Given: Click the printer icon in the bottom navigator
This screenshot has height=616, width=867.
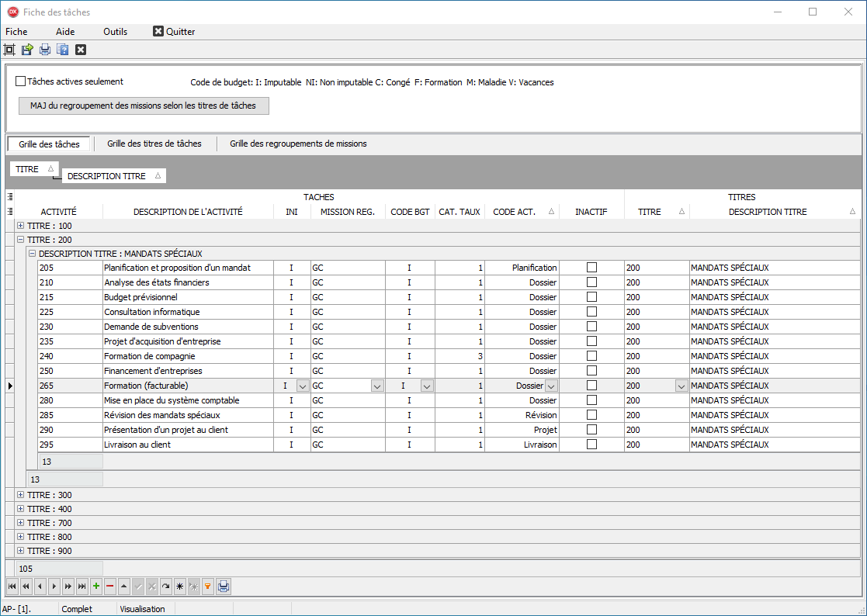Looking at the screenshot, I should pyautogui.click(x=224, y=587).
